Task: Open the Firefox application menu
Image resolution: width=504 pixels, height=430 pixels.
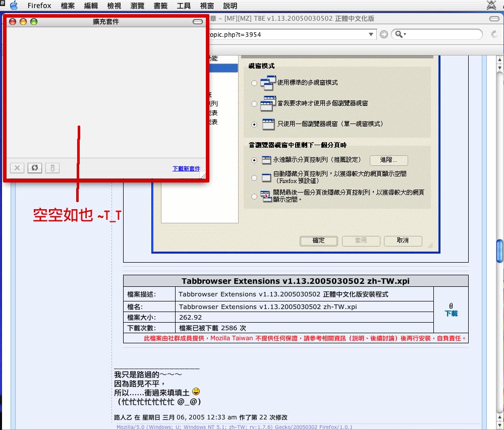Action: point(39,6)
